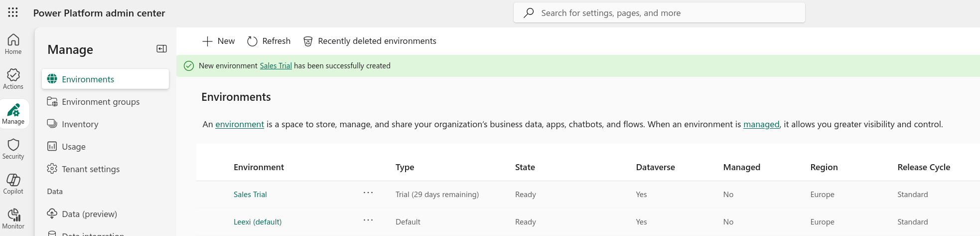Open Sales Trial environment in table
980x236 pixels.
(x=250, y=195)
